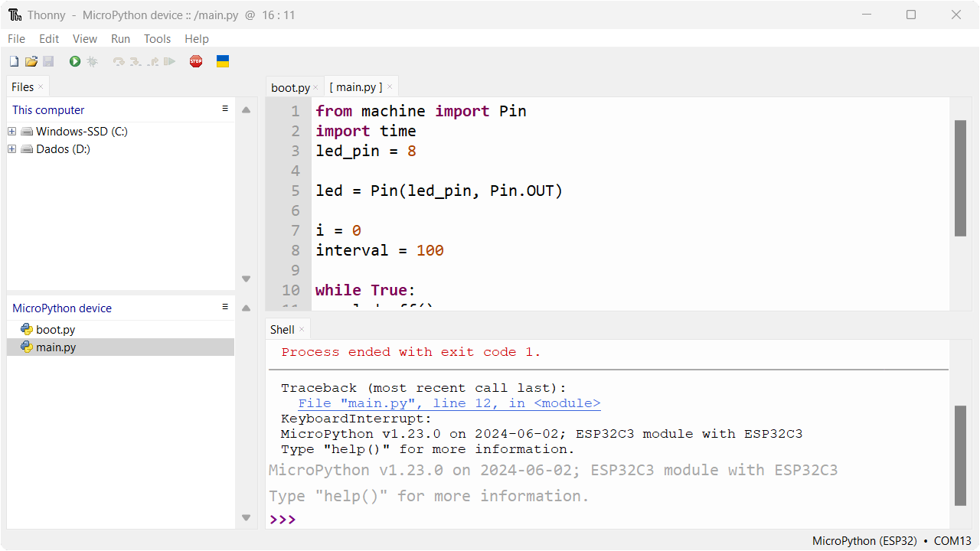Open the Tools menu
This screenshot has height=551, width=980.
coord(157,38)
